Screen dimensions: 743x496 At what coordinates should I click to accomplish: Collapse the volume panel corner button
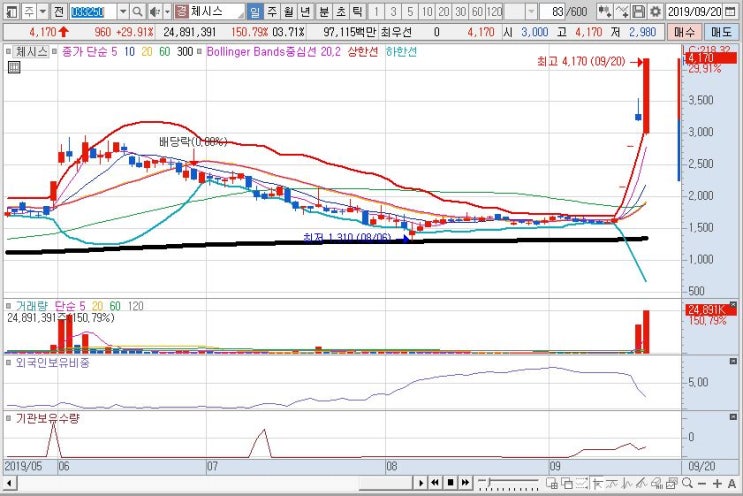click(733, 305)
